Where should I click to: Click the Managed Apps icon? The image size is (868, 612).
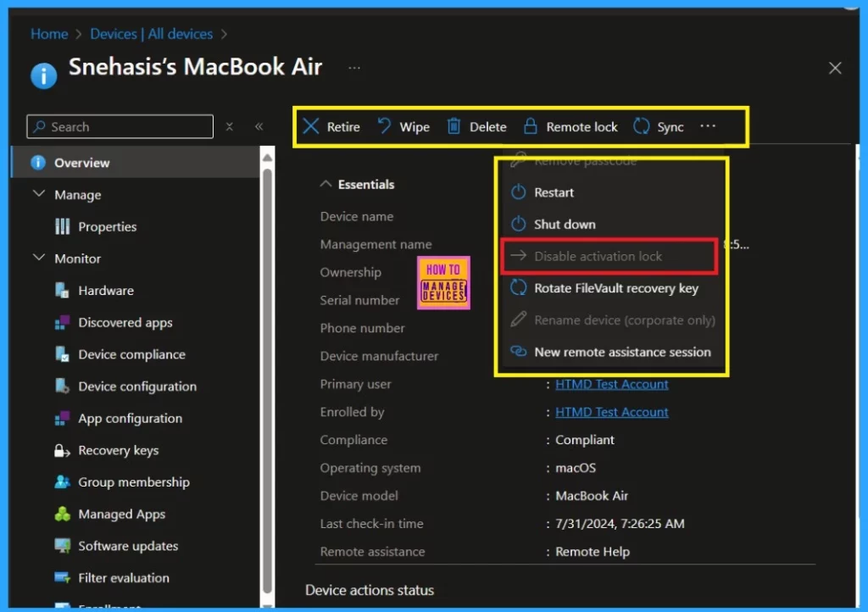(62, 514)
